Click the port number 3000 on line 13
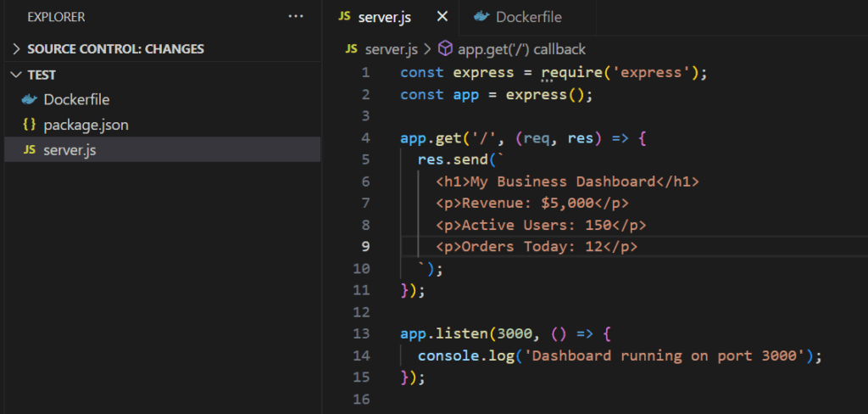 coord(515,334)
